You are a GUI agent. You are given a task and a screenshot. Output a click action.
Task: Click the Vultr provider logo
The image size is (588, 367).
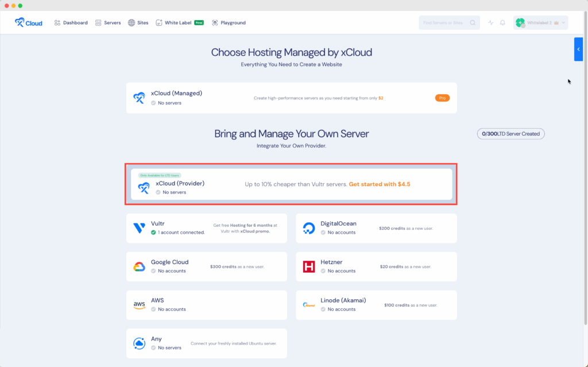click(x=139, y=228)
